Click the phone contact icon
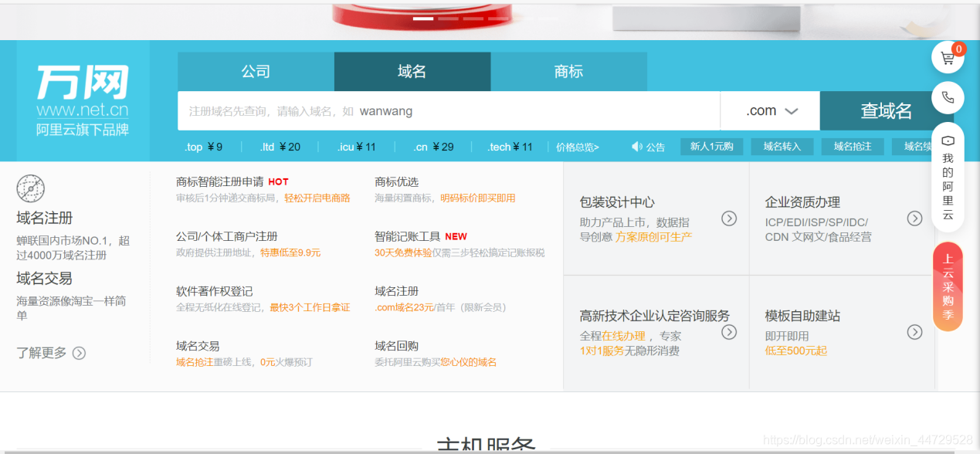The image size is (980, 454). pyautogui.click(x=948, y=98)
